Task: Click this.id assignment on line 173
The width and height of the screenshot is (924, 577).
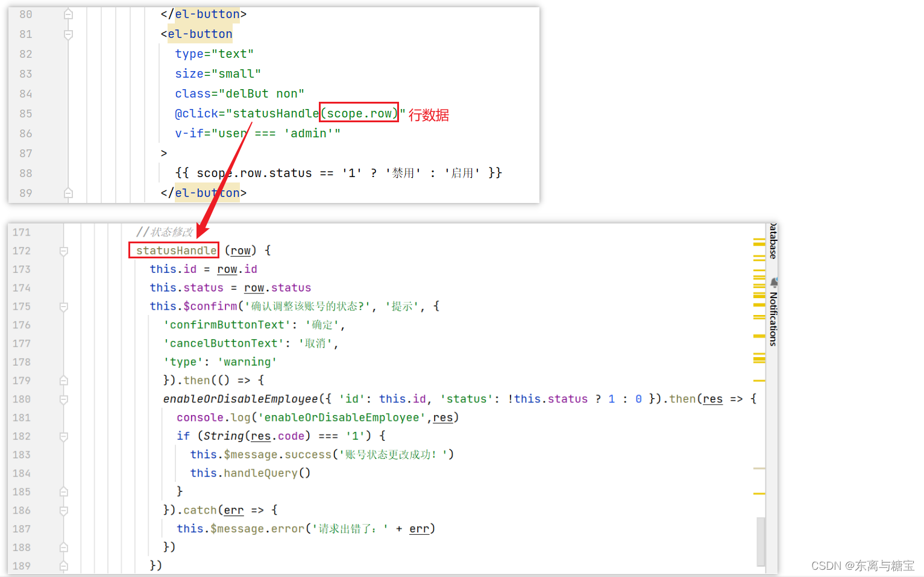Action: (204, 269)
